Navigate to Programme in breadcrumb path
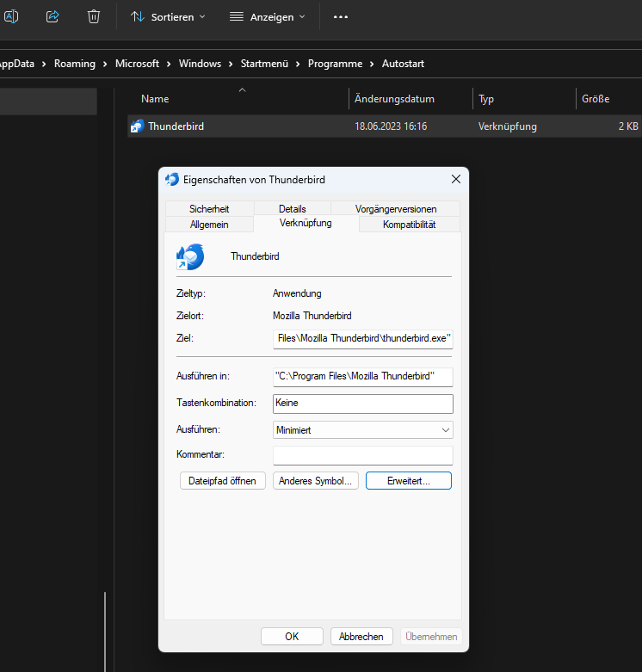Viewport: 642px width, 672px height. click(335, 64)
